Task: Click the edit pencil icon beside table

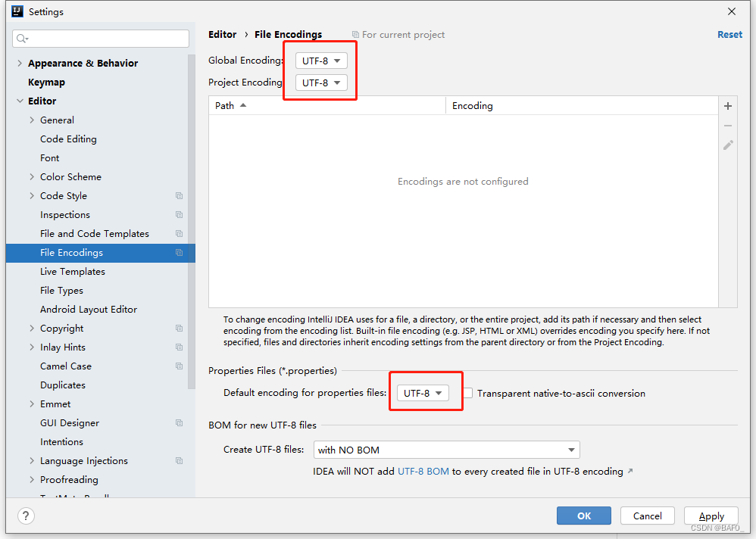Action: point(728,145)
